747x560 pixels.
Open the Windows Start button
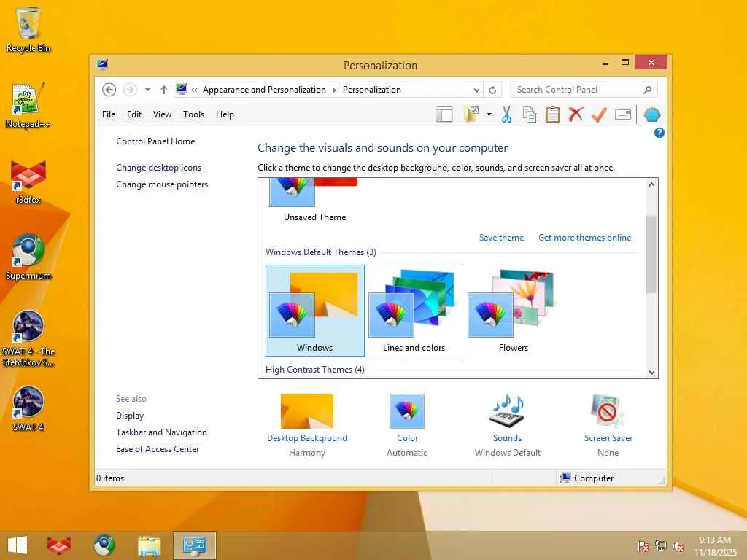(18, 545)
